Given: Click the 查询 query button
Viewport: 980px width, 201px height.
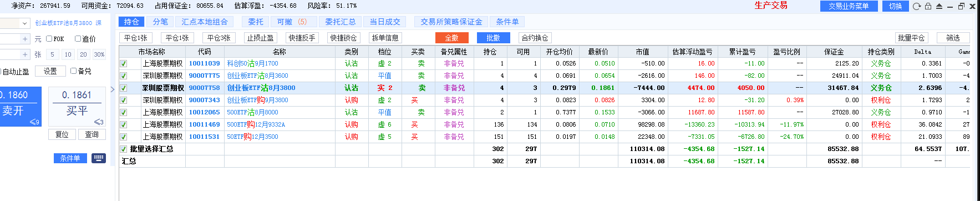Looking at the screenshot, I should [92, 134].
